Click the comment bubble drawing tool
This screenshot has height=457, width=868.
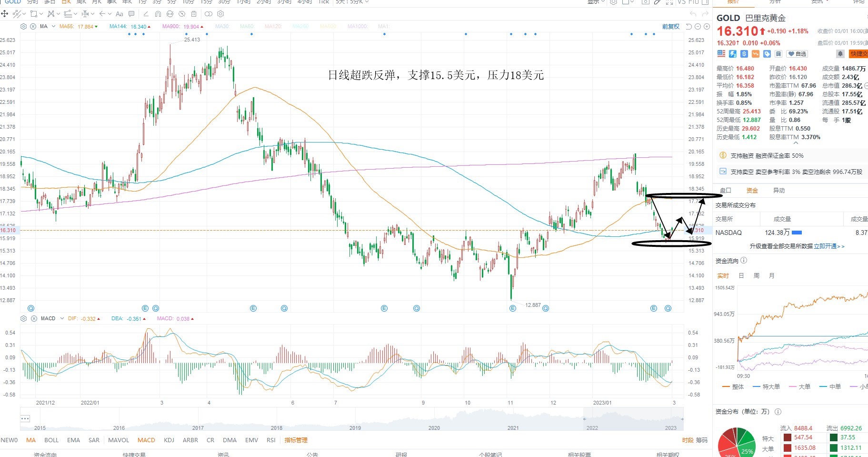coord(131,14)
